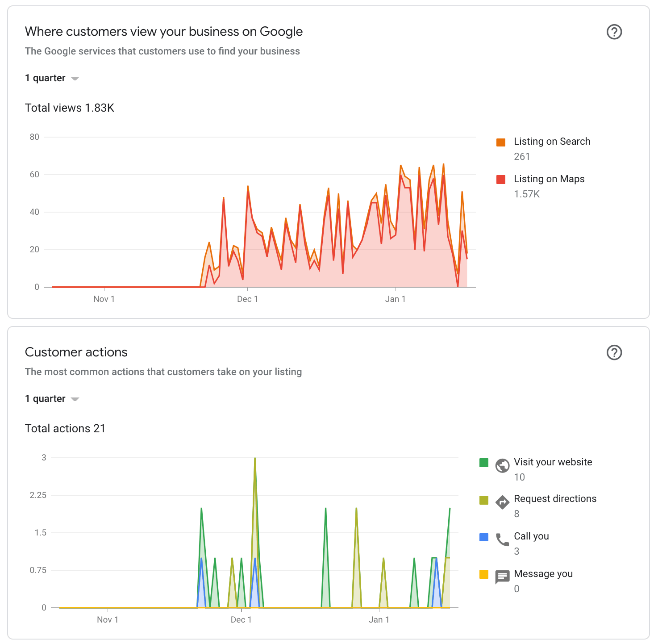Toggle the green Visit your website swatch
Image resolution: width=658 pixels, height=644 pixels.
[484, 463]
